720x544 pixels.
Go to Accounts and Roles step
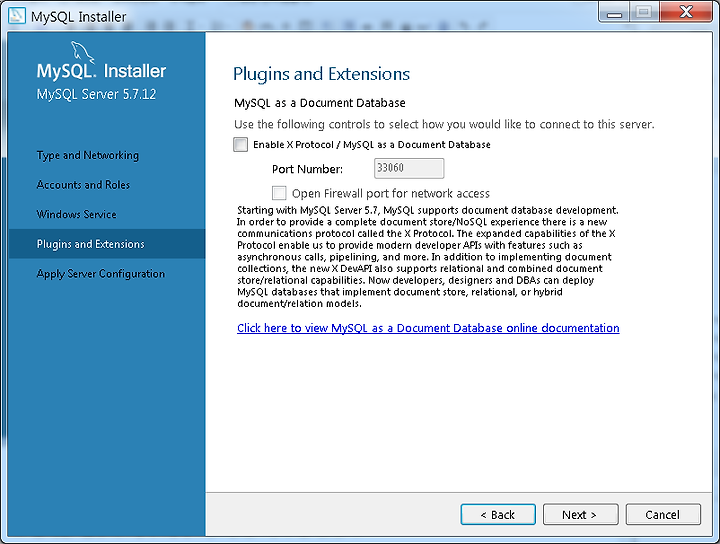pos(83,185)
